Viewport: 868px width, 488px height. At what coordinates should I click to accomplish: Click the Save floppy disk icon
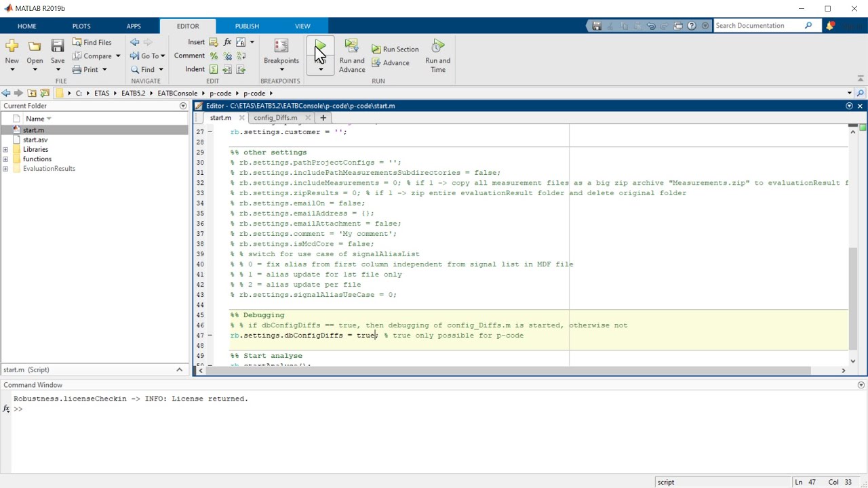click(x=58, y=46)
